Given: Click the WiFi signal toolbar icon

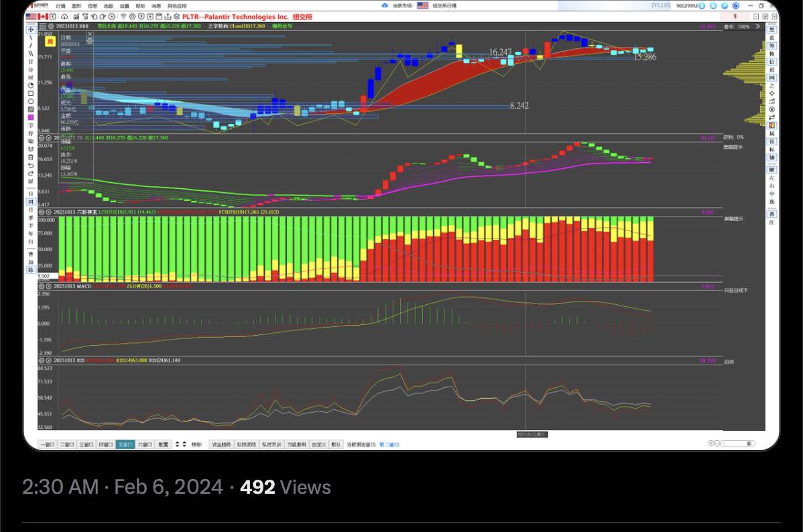Looking at the screenshot, I should (123, 15).
